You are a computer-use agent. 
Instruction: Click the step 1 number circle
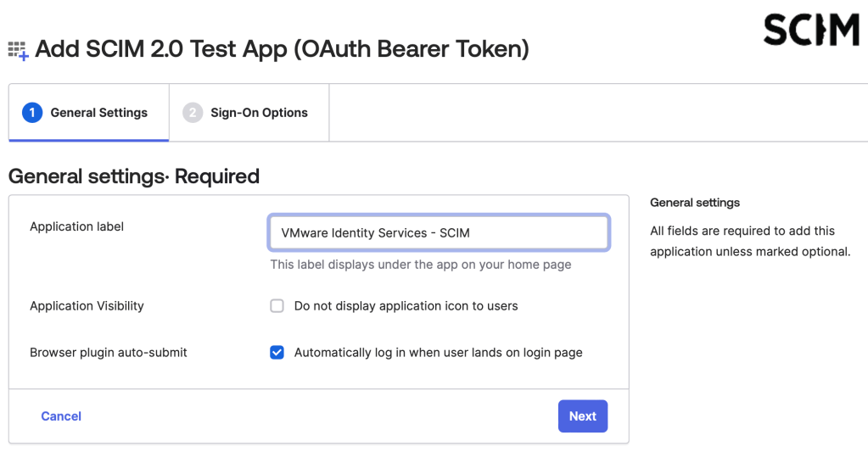coord(32,113)
